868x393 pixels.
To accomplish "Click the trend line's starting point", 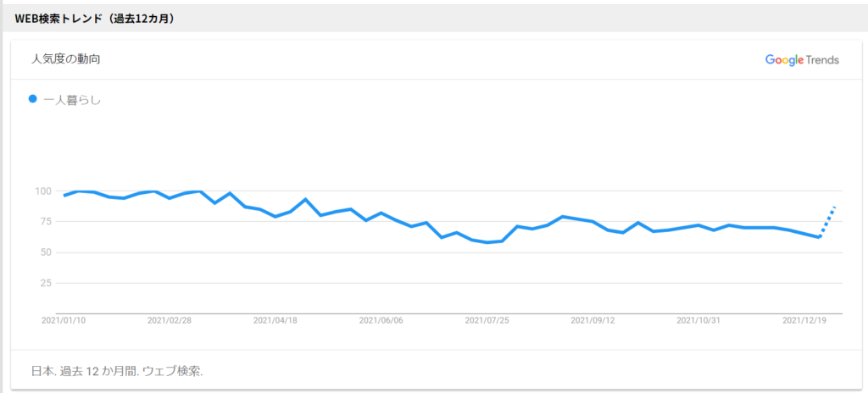I will click(x=64, y=196).
